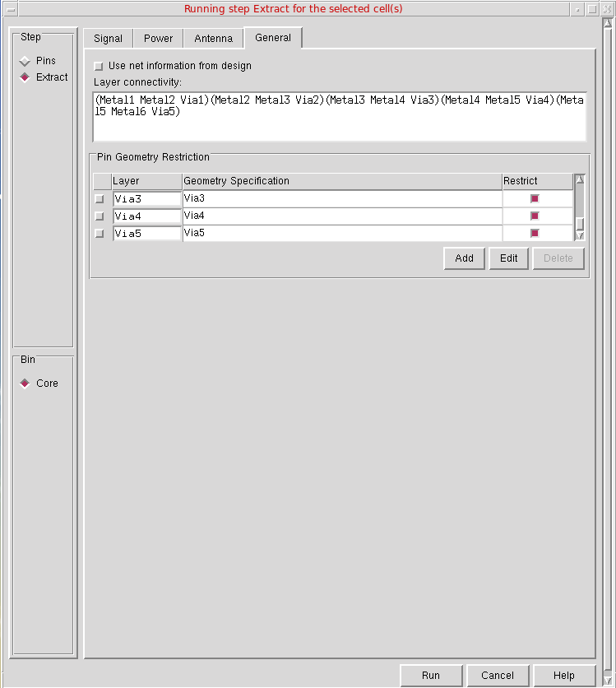
Task: Click pin geometry table scroll up arrow
Action: click(x=580, y=179)
